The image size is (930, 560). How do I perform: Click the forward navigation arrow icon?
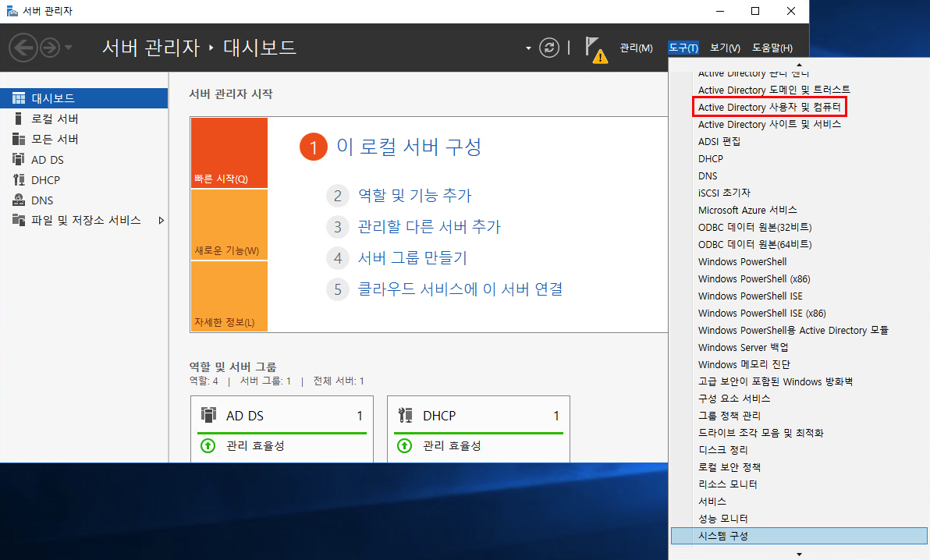(x=50, y=48)
